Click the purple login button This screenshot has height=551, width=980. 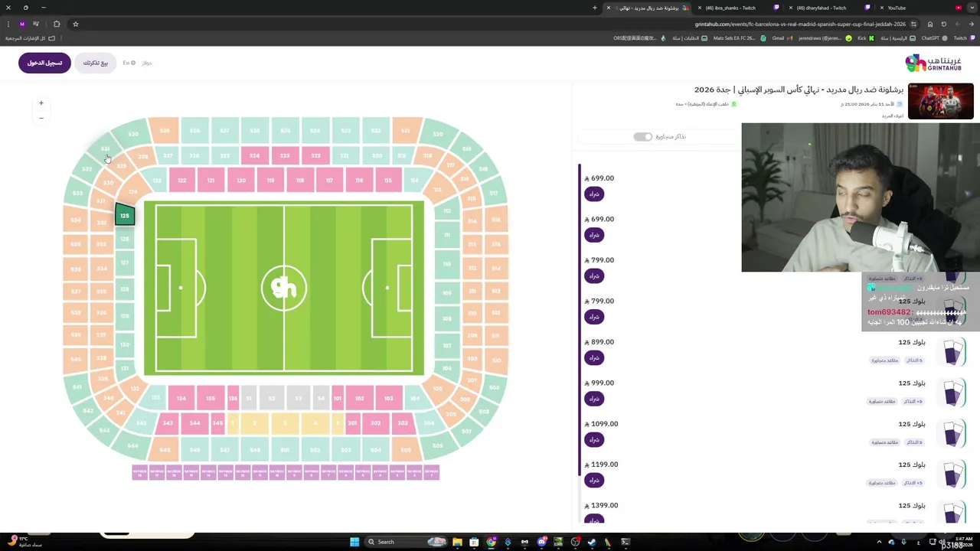pos(44,63)
